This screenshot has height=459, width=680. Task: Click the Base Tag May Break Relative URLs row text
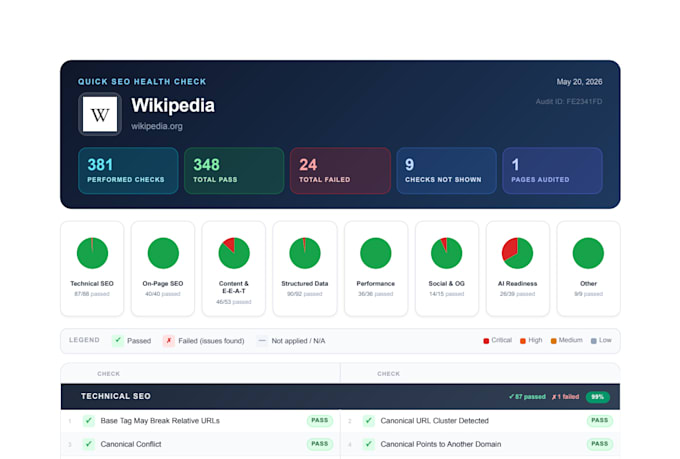(160, 420)
